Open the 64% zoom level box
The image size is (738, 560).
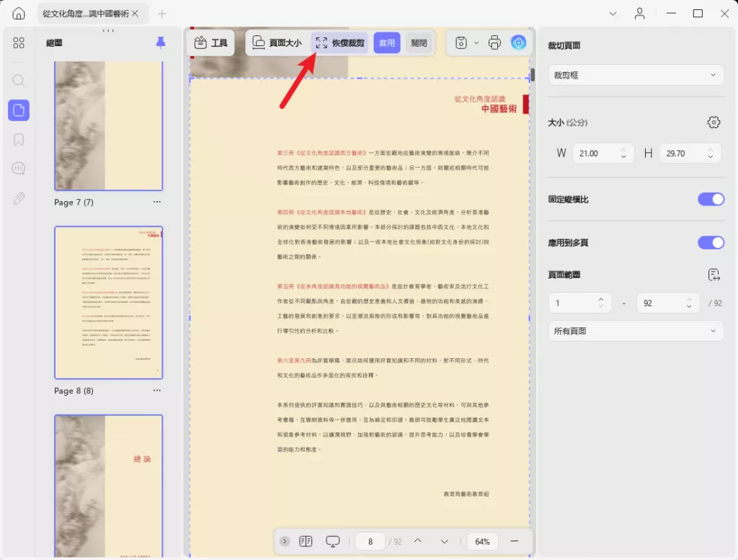tap(482, 542)
